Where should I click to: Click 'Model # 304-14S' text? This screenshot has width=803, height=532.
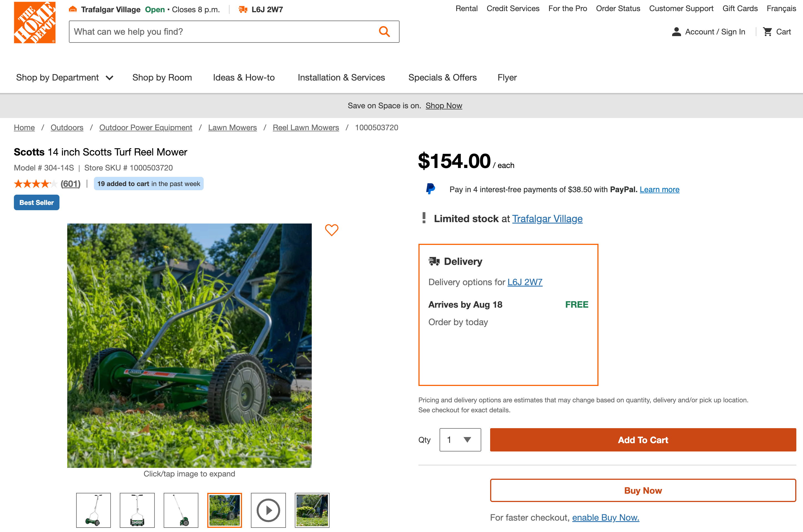point(44,168)
